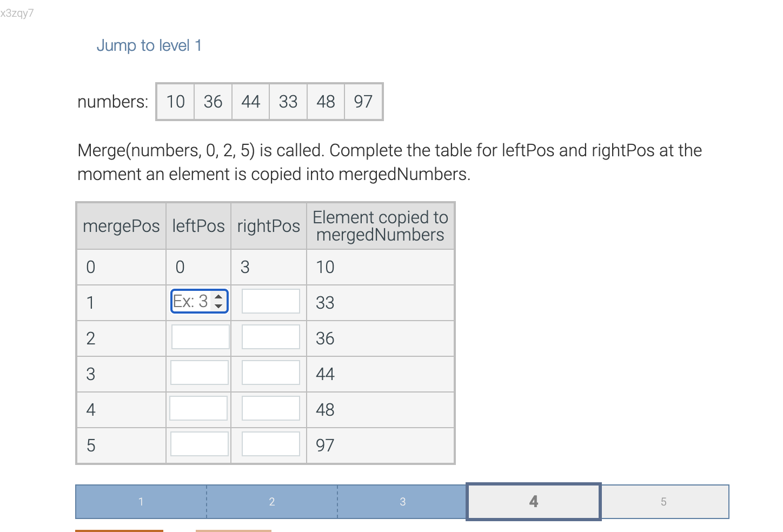Screen dimensions: 783x532
Task: Click the rightPos field for mergePos 4
Action: tap(270, 408)
